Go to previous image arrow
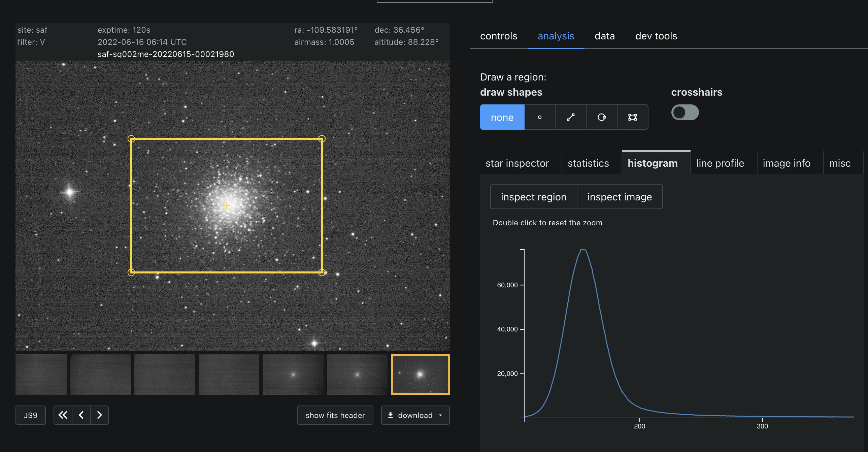Viewport: 868px width, 452px height. pyautogui.click(x=81, y=415)
